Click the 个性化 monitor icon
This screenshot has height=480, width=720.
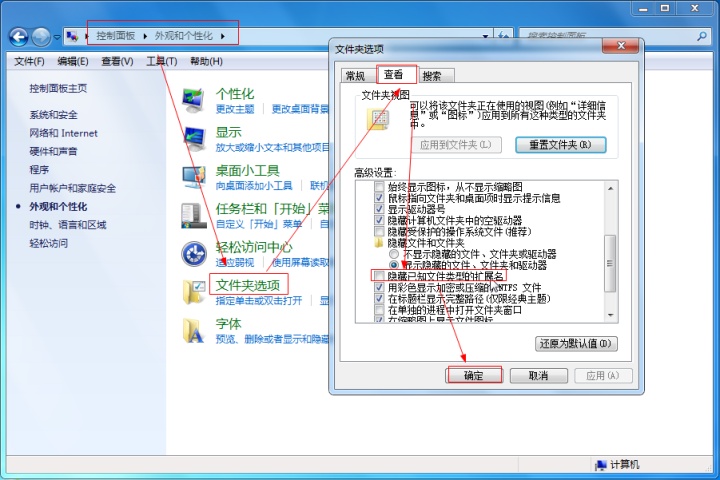coord(193,100)
